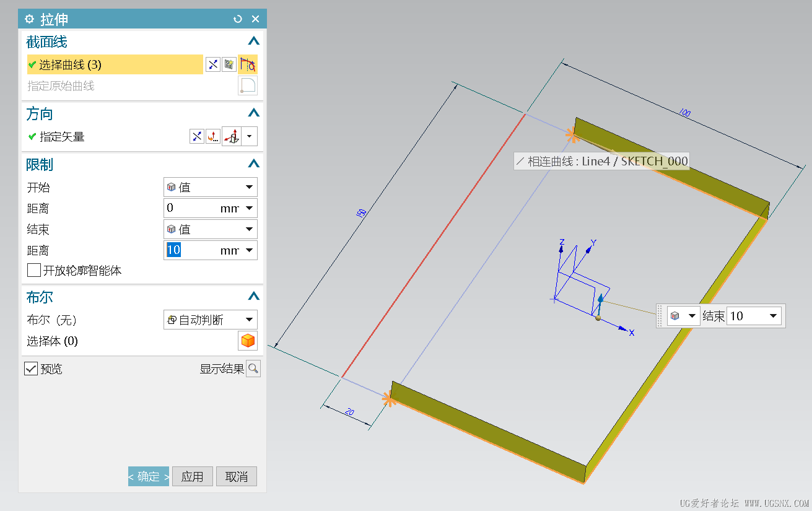Click the 指定矢量 label

click(62, 136)
